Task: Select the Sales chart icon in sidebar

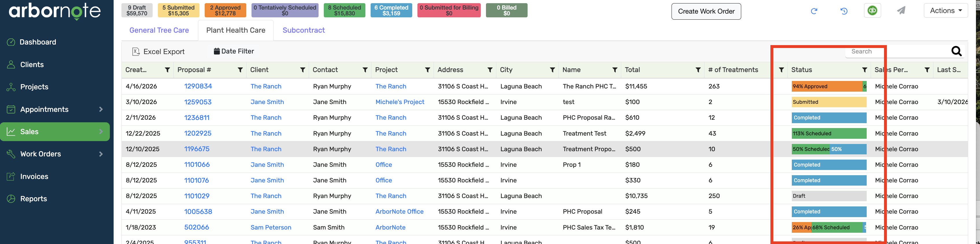Action: [x=11, y=132]
